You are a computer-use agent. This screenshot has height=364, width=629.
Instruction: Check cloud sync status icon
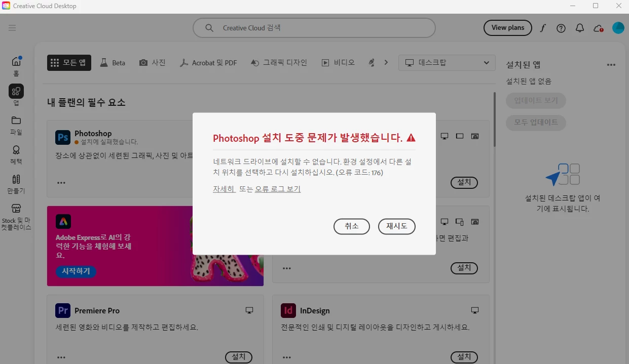(x=599, y=28)
